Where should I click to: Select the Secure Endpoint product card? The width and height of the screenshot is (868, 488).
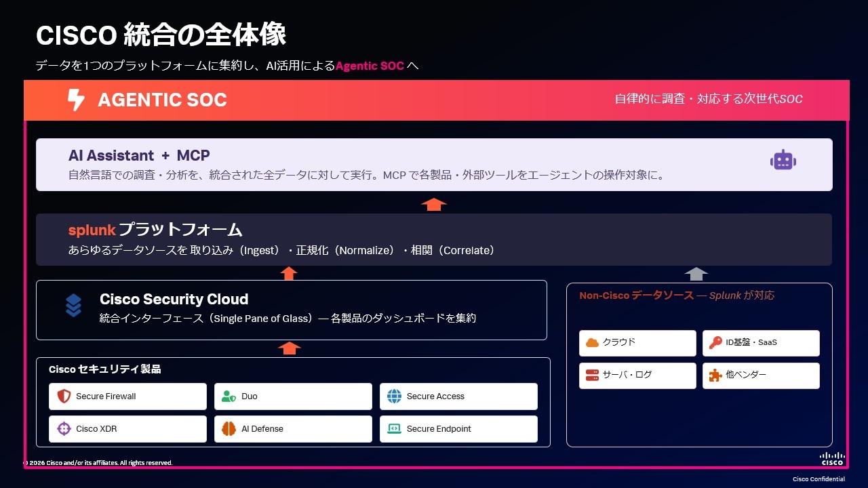tap(458, 429)
